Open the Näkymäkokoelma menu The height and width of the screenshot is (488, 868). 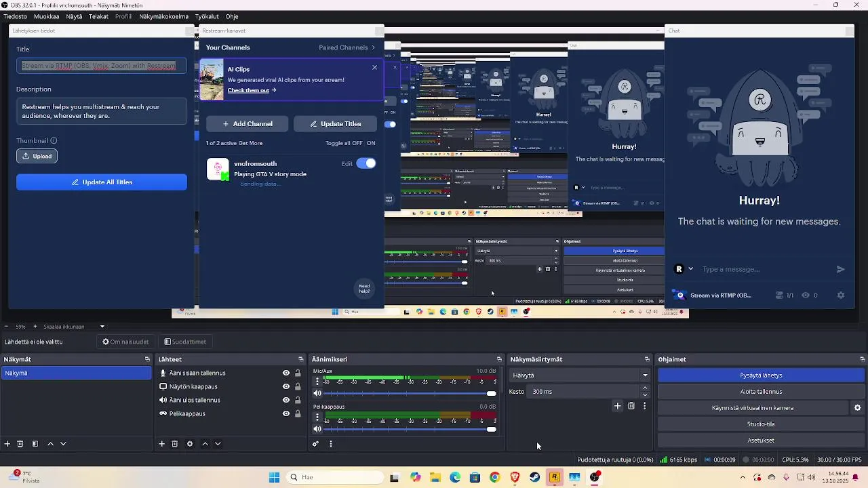164,16
